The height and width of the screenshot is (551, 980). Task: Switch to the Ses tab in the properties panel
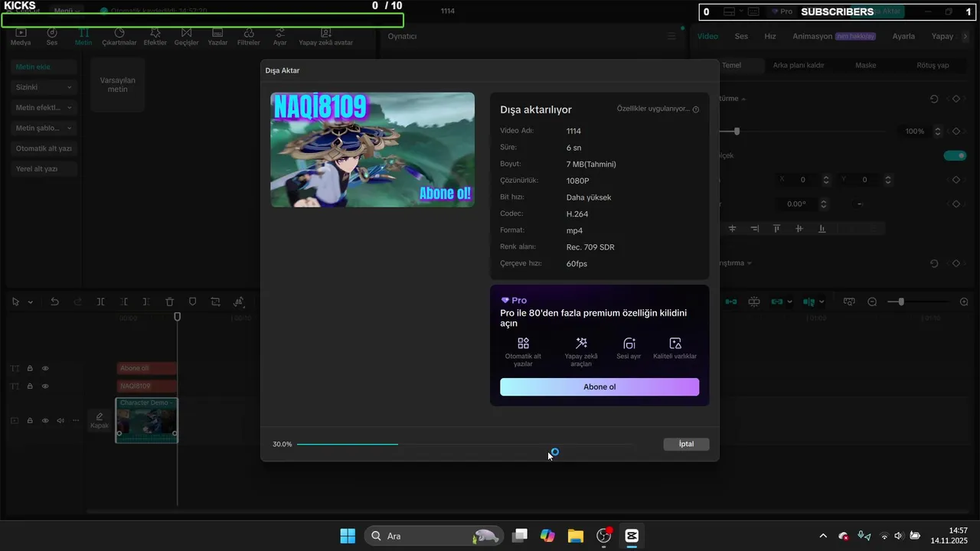741,36
